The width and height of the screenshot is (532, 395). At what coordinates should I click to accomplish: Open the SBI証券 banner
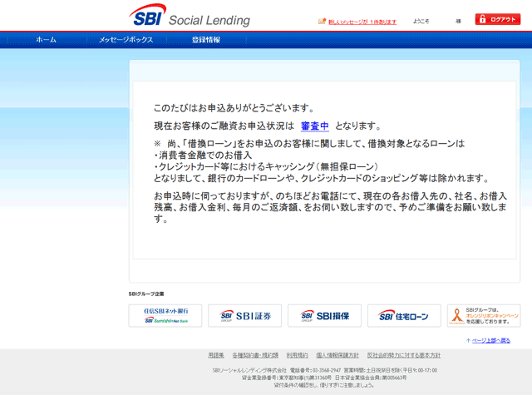pos(244,316)
